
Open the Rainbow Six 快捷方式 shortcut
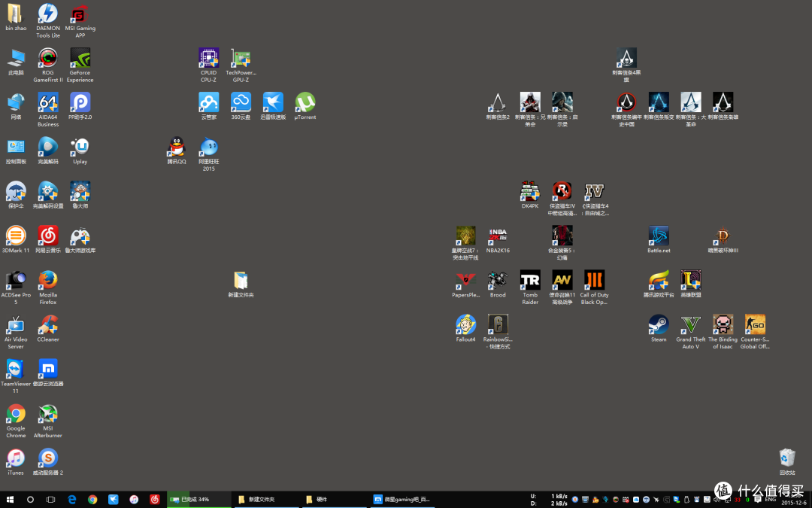(498, 332)
